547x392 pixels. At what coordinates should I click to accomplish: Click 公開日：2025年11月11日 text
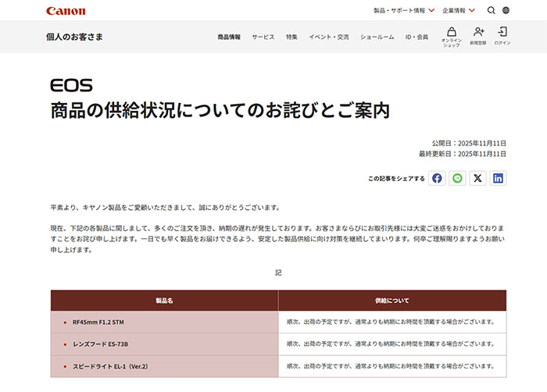(469, 144)
